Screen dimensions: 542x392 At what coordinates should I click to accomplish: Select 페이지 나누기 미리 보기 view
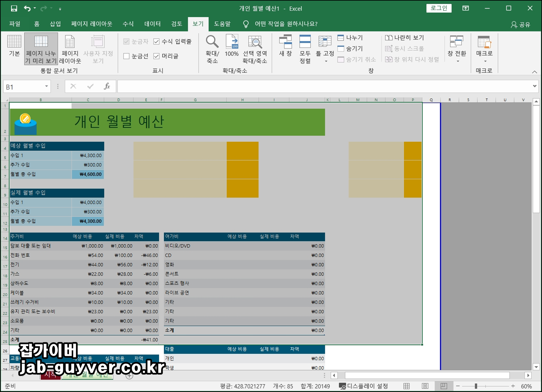41,49
